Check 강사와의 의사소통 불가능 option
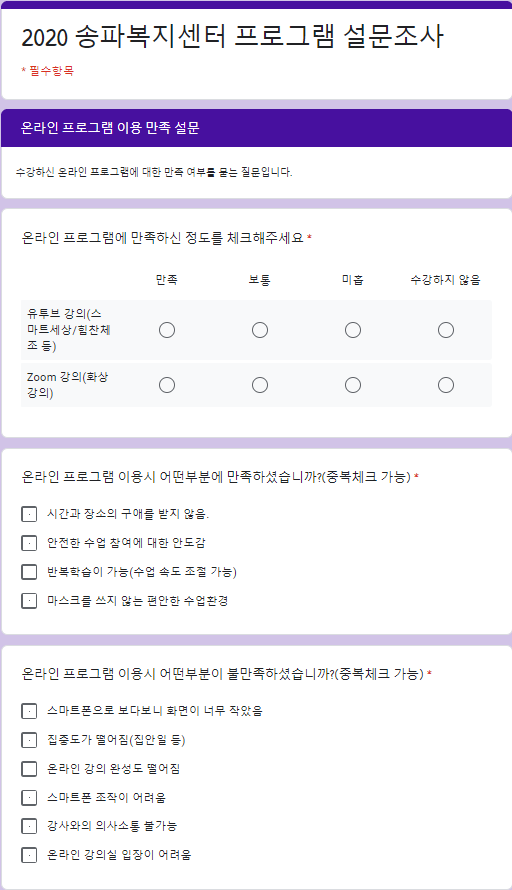The height and width of the screenshot is (890, 512). pos(29,826)
